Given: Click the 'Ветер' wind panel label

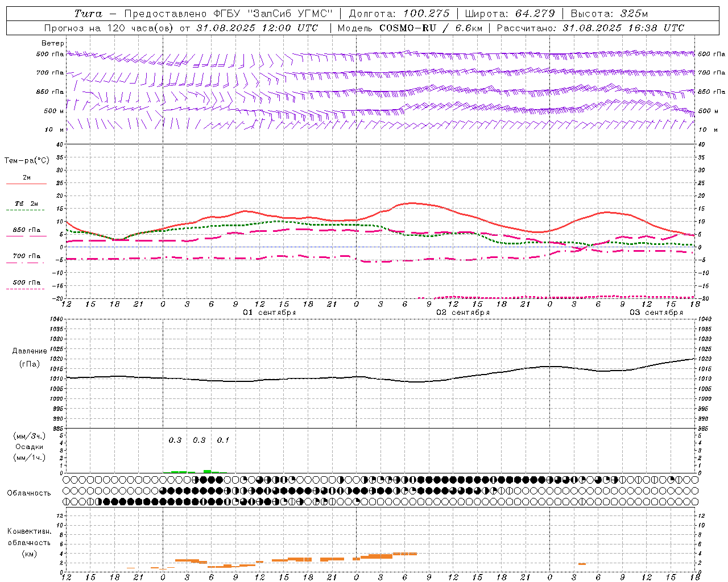Looking at the screenshot, I should click(x=53, y=43).
